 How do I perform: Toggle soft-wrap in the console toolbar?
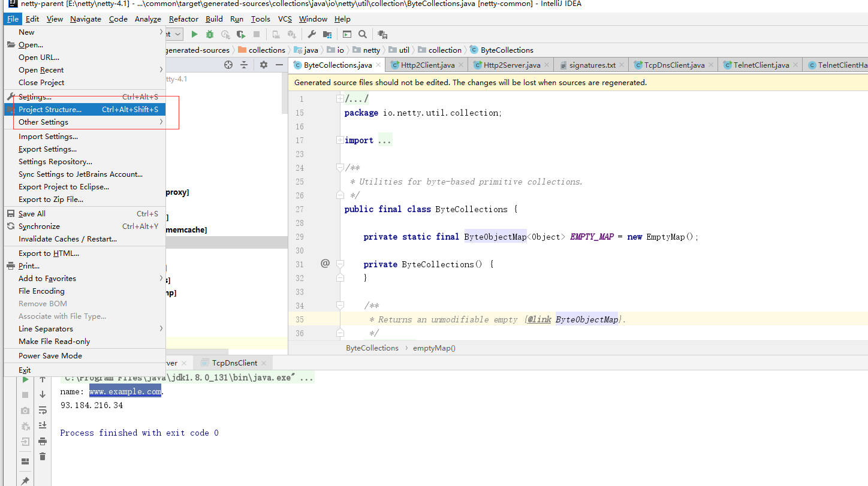pos(42,410)
